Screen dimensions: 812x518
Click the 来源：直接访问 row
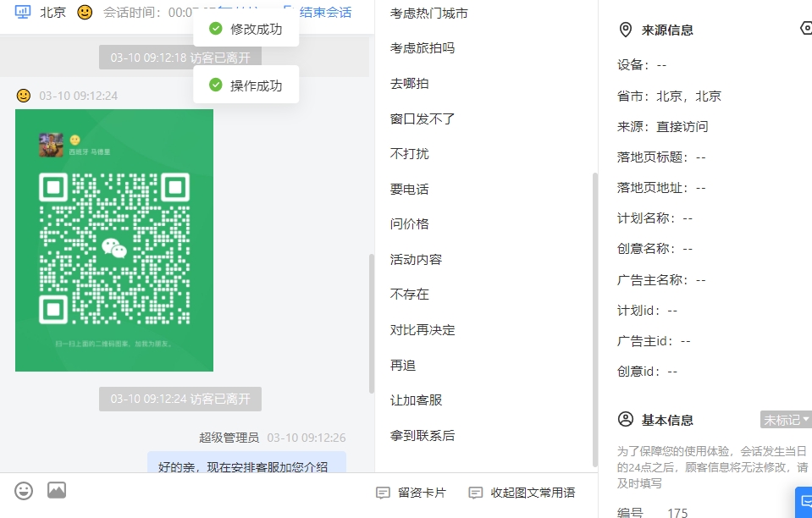(662, 127)
